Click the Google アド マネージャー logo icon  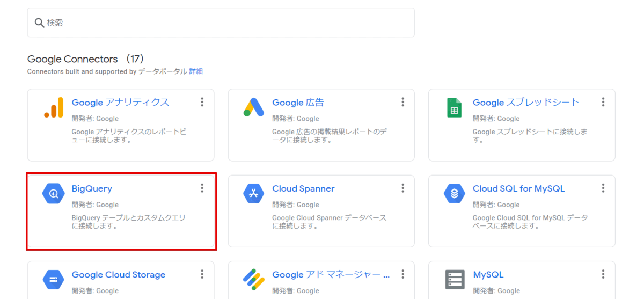pos(254,280)
